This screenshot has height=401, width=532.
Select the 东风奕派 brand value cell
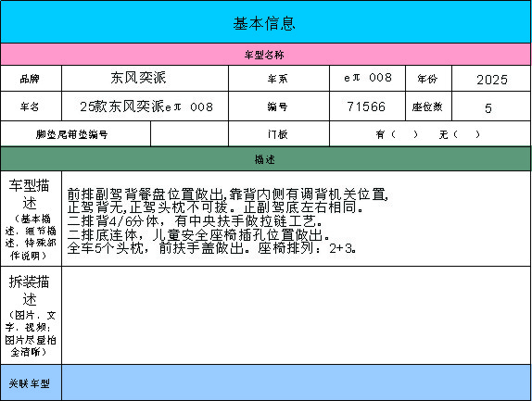pos(145,79)
